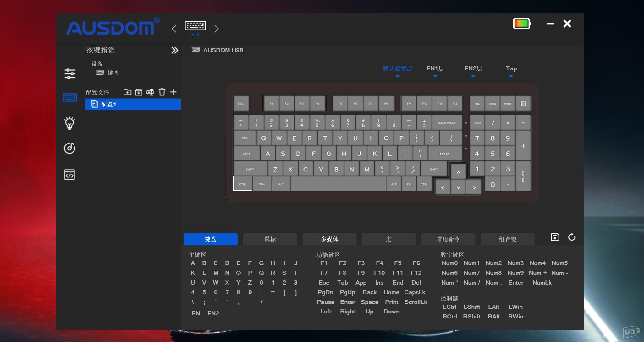
Task: Assign the FN2 function key
Action: pos(213,313)
